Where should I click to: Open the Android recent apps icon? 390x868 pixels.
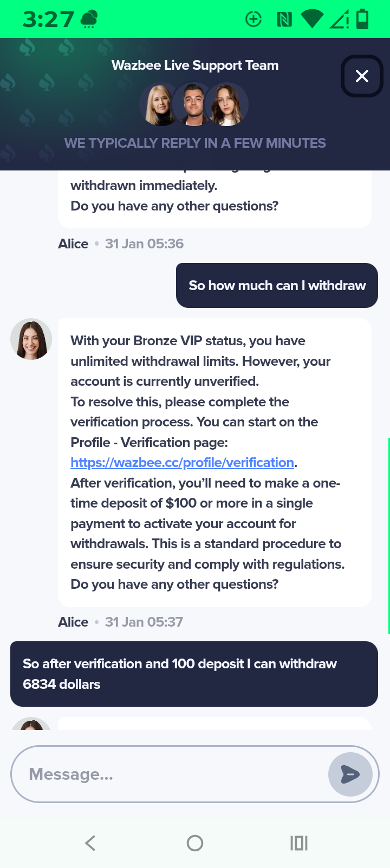click(299, 843)
